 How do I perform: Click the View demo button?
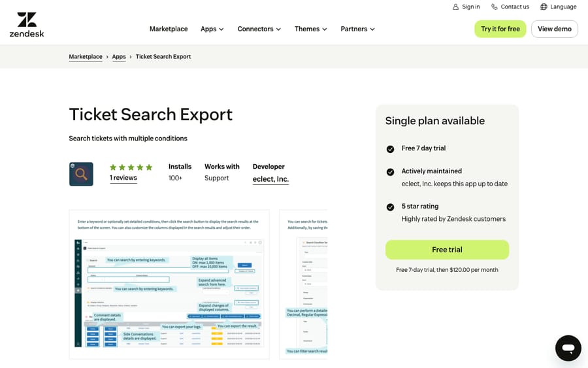click(555, 29)
